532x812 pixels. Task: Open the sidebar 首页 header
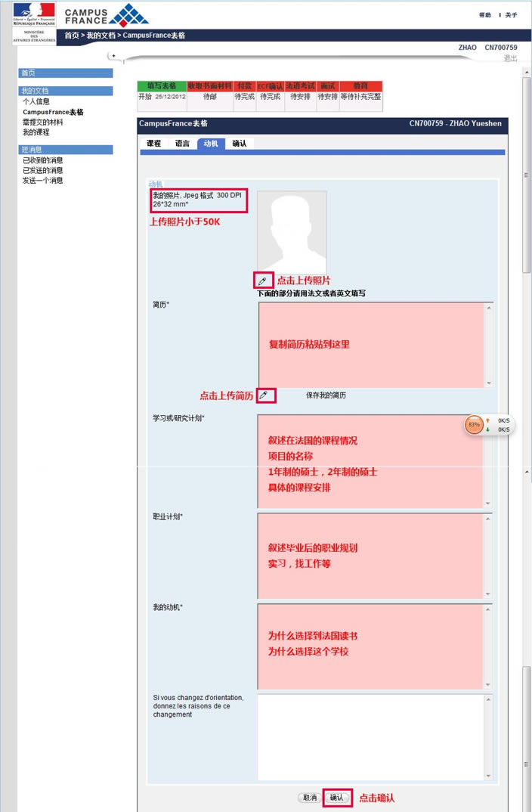[x=66, y=73]
